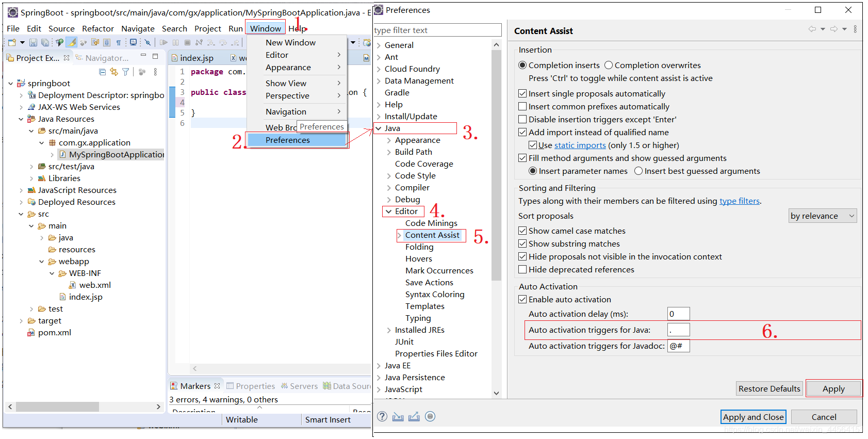
Task: Choose Preferences from the Window menu
Action: pos(297,140)
